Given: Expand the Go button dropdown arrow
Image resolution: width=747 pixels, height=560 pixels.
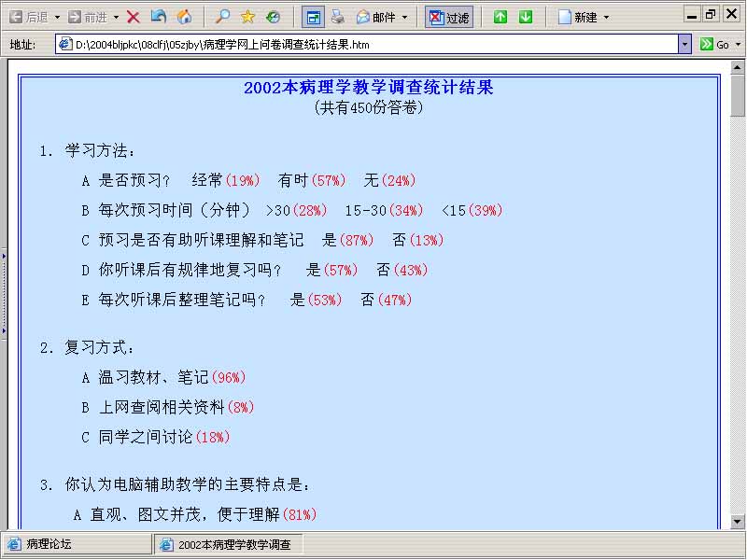Looking at the screenshot, I should (x=739, y=44).
